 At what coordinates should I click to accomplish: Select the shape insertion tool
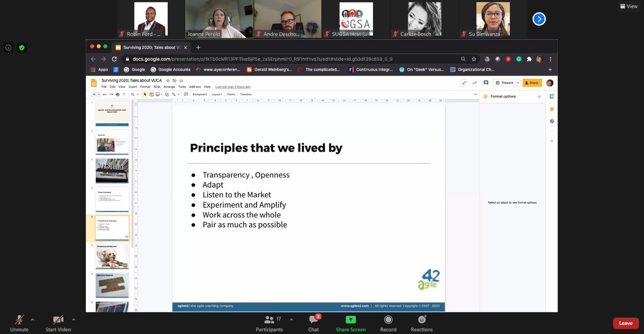click(166, 95)
